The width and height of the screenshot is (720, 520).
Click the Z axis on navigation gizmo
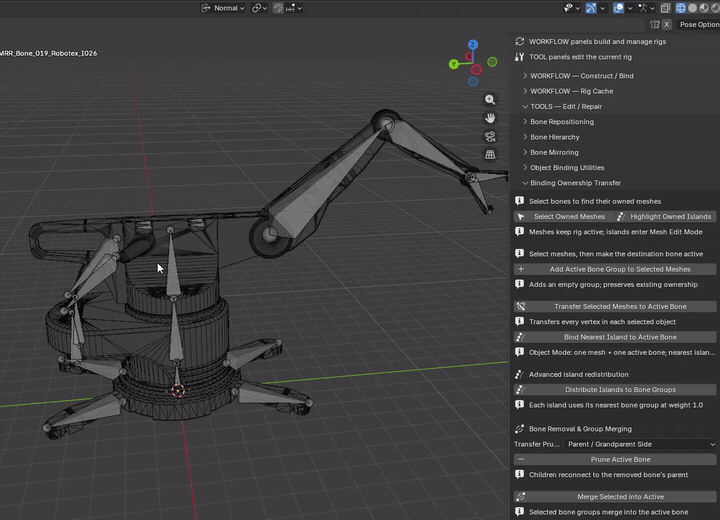point(472,45)
